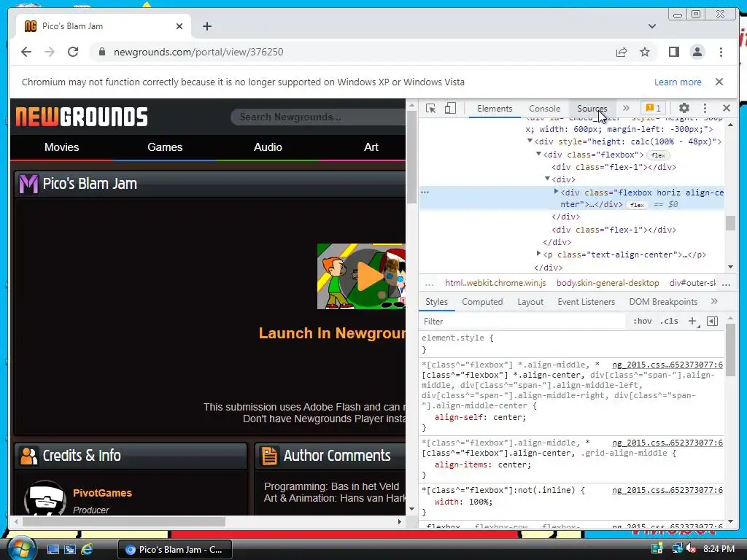
Task: Click the flex badge beside div.flexbox
Action: 658,155
